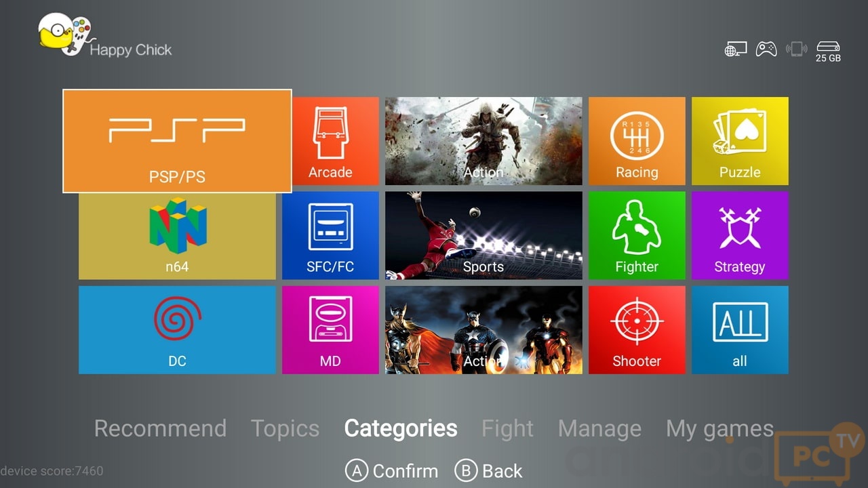Screen dimensions: 868x488
Task: Click the B Back button
Action: [488, 471]
